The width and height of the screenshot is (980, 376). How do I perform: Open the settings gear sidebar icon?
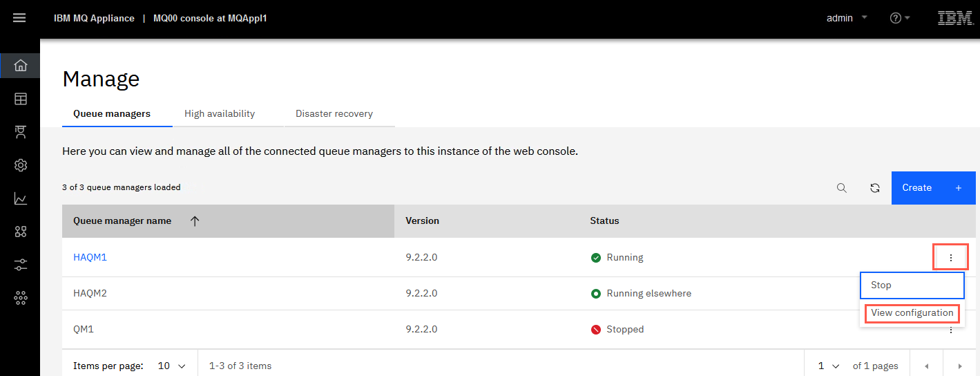(21, 165)
